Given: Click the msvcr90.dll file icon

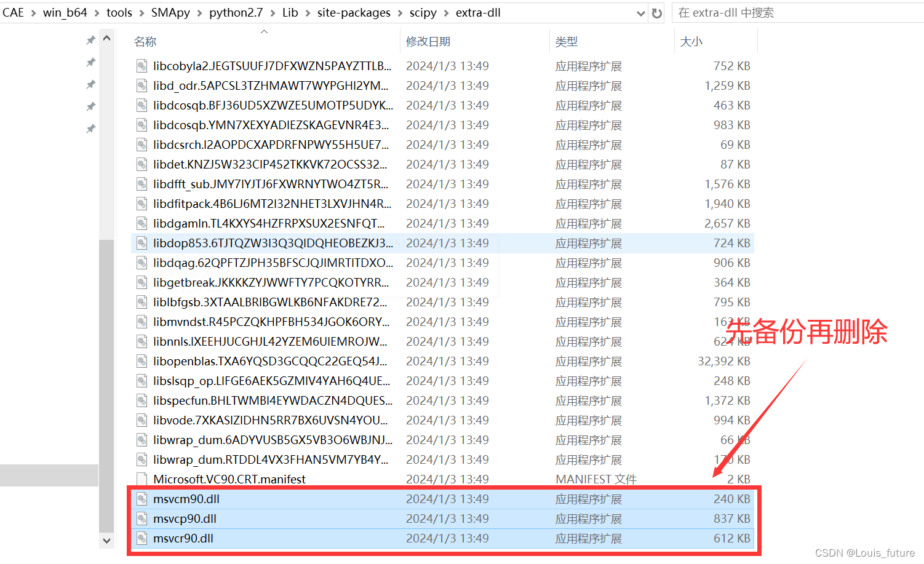Looking at the screenshot, I should point(142,538).
